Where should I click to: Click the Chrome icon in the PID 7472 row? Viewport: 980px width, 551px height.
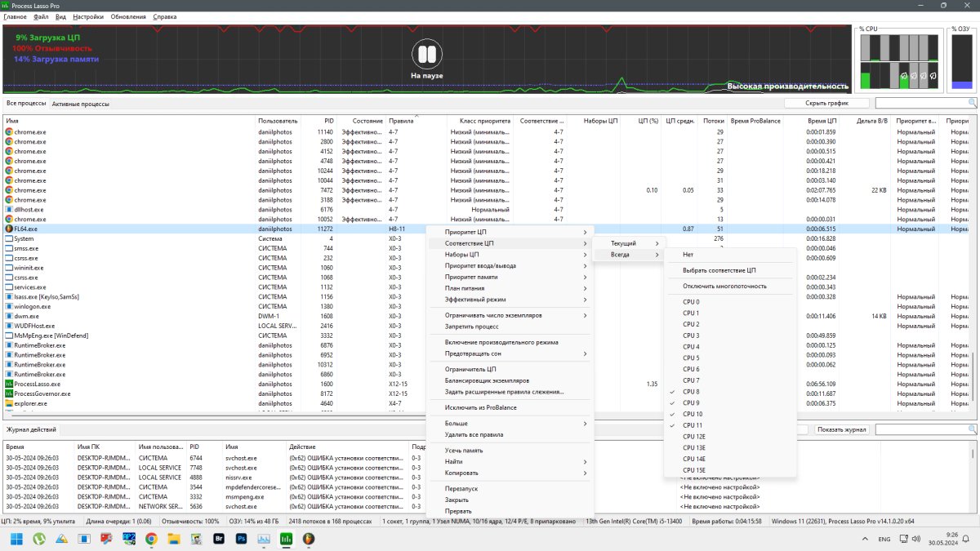(x=9, y=190)
